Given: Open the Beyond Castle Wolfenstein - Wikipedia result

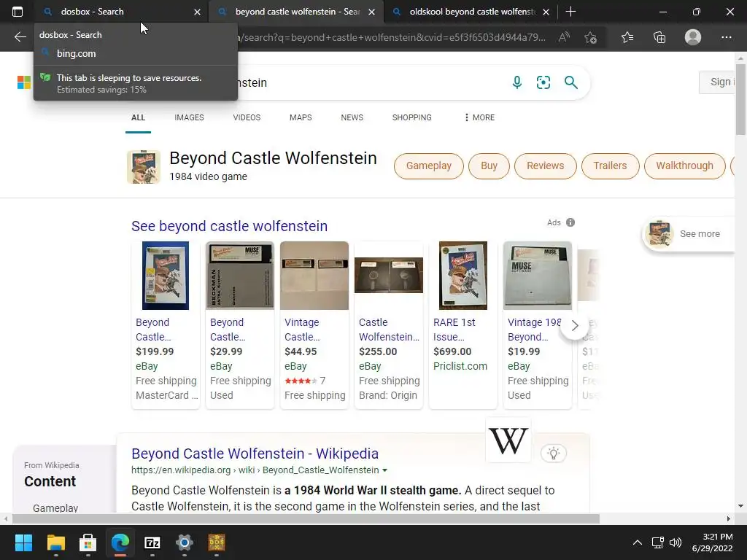Looking at the screenshot, I should (255, 454).
